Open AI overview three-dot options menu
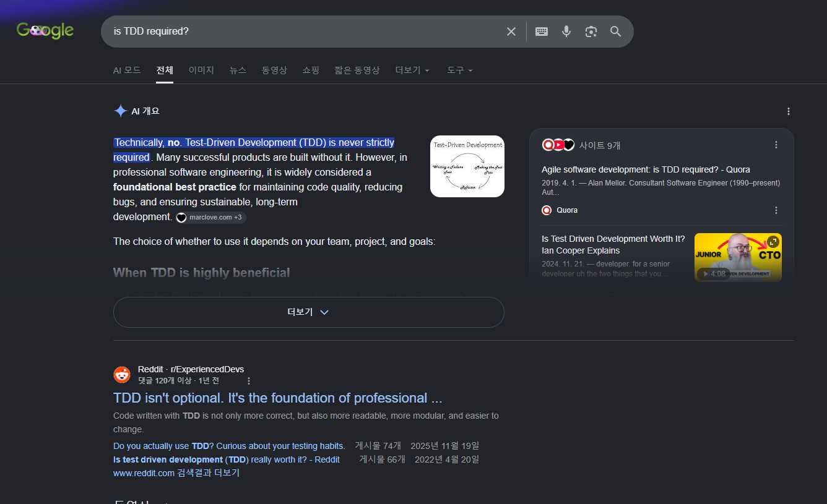Image resolution: width=827 pixels, height=504 pixels. (x=789, y=111)
